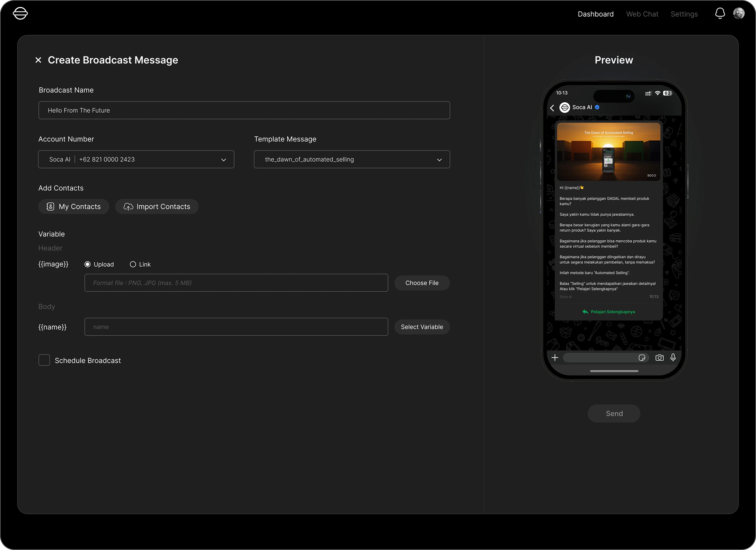756x550 pixels.
Task: Select the Link radio option
Action: (133, 264)
